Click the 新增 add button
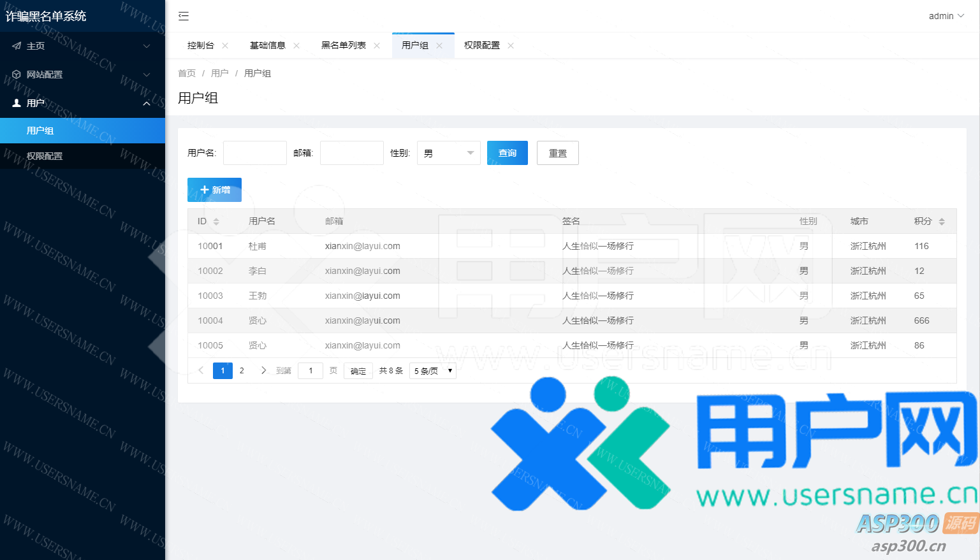Viewport: 980px width, 560px height. 214,190
